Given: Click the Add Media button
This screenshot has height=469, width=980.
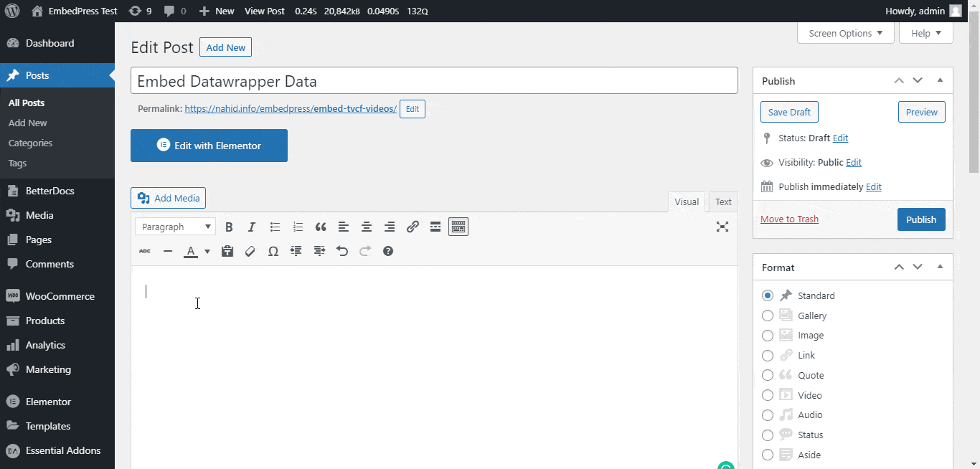Looking at the screenshot, I should pyautogui.click(x=169, y=198).
